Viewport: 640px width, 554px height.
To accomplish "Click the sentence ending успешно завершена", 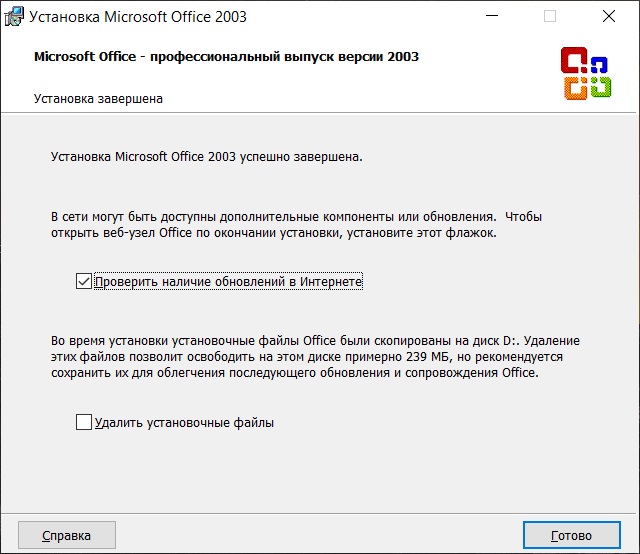I will click(x=207, y=157).
